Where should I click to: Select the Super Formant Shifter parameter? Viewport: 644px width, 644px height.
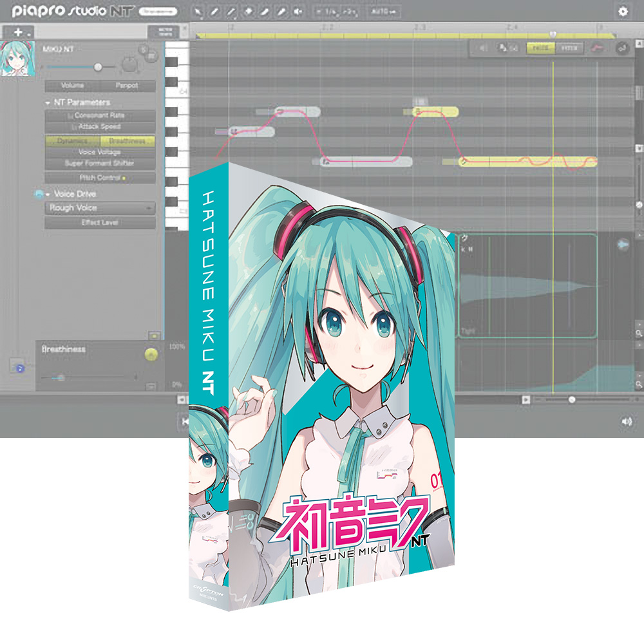pyautogui.click(x=100, y=163)
